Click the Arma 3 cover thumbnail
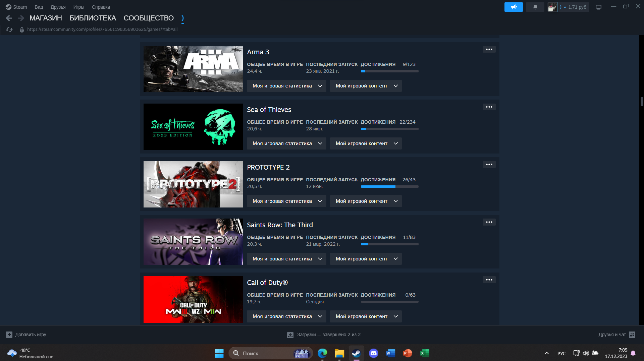 (x=193, y=69)
